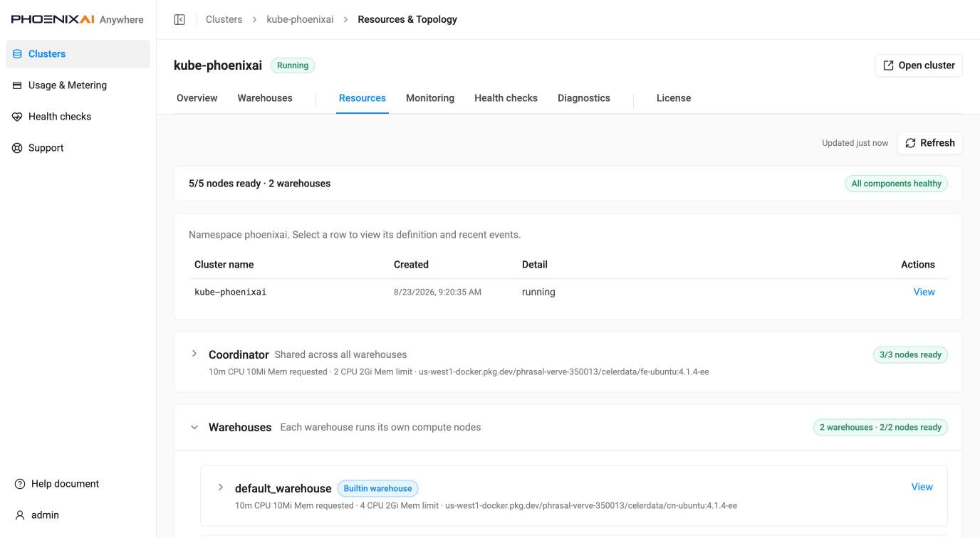This screenshot has height=538, width=980.
Task: Click the Warehouses section title
Action: [x=240, y=427]
